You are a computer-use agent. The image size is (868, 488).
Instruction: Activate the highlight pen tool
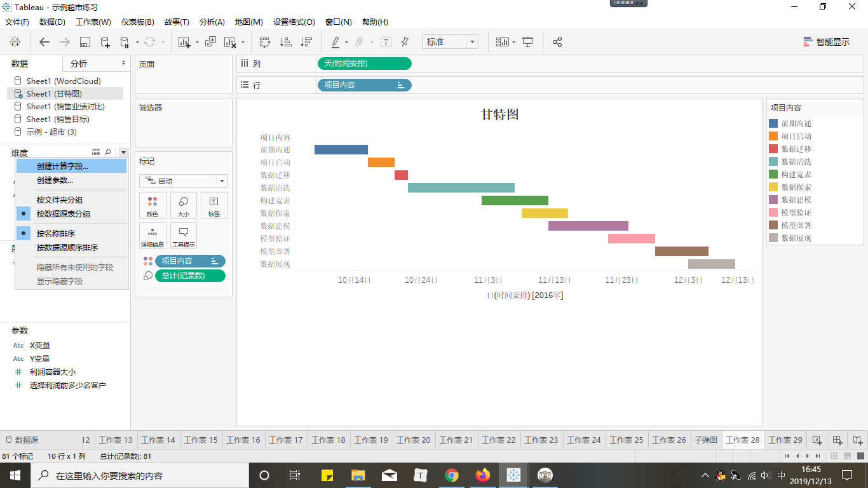[336, 42]
